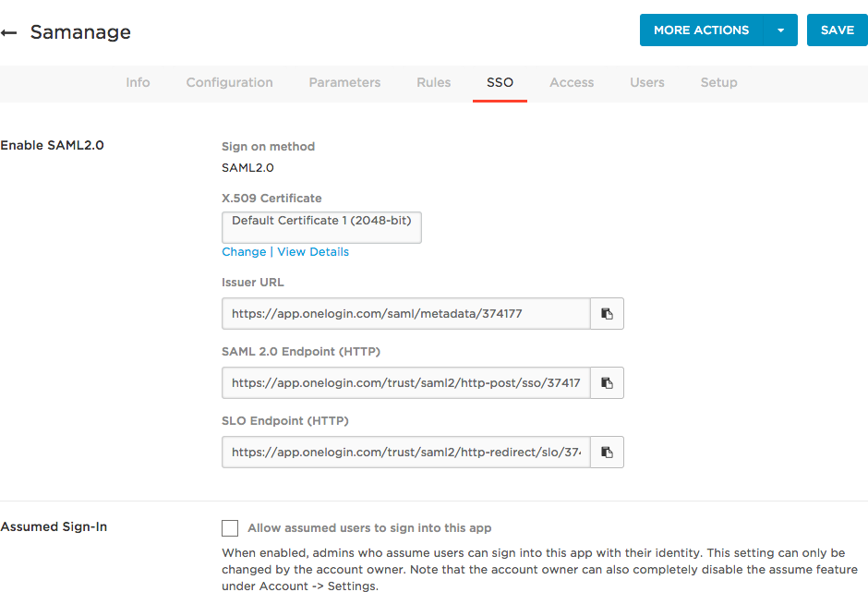
Task: Switch to the Users tab
Action: click(646, 82)
